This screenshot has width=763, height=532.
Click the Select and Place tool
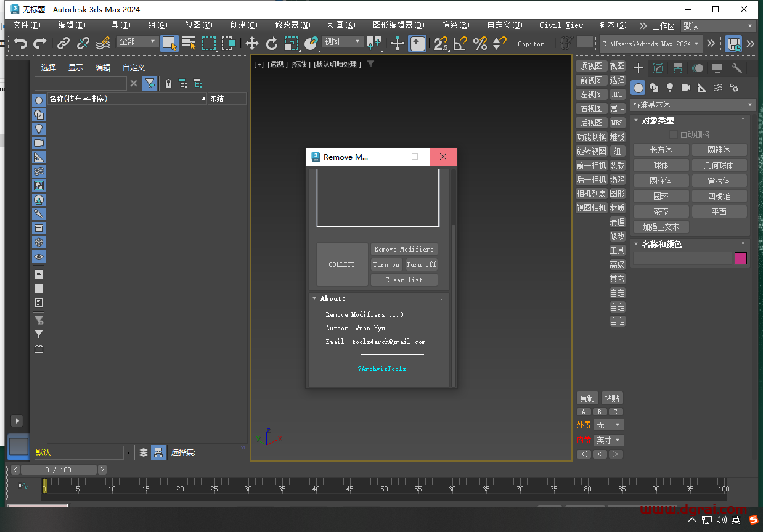click(311, 43)
